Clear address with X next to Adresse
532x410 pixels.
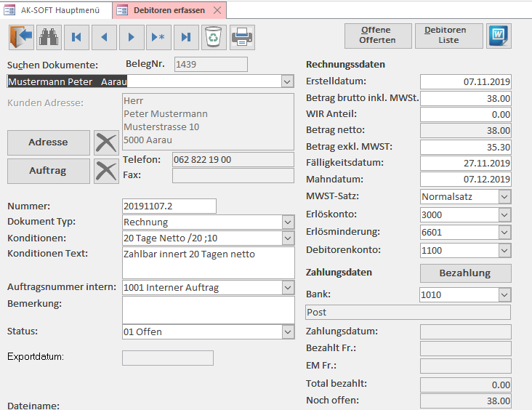[106, 142]
